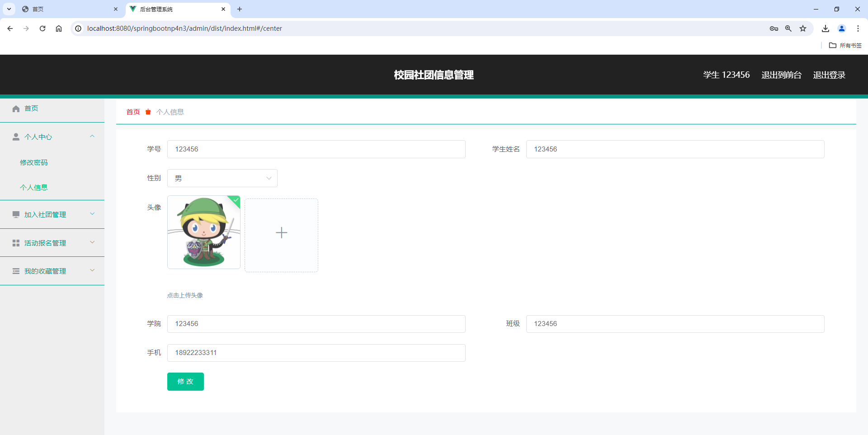Screen dimensions: 868x435
Task: Click the 退出登录 logout link
Action: point(829,75)
